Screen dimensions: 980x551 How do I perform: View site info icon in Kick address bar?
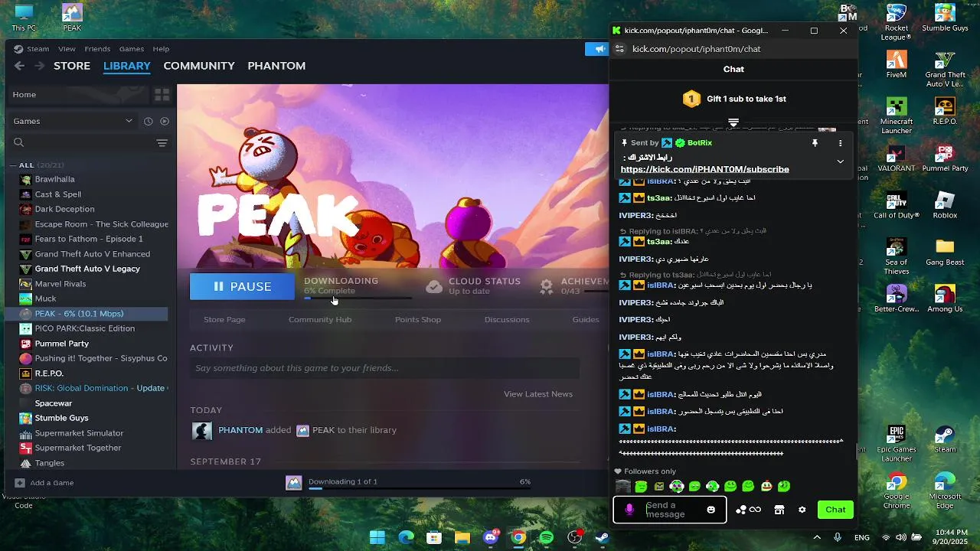(619, 49)
